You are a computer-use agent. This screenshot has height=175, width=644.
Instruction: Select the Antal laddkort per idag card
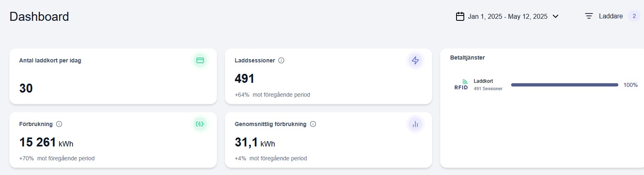113,76
